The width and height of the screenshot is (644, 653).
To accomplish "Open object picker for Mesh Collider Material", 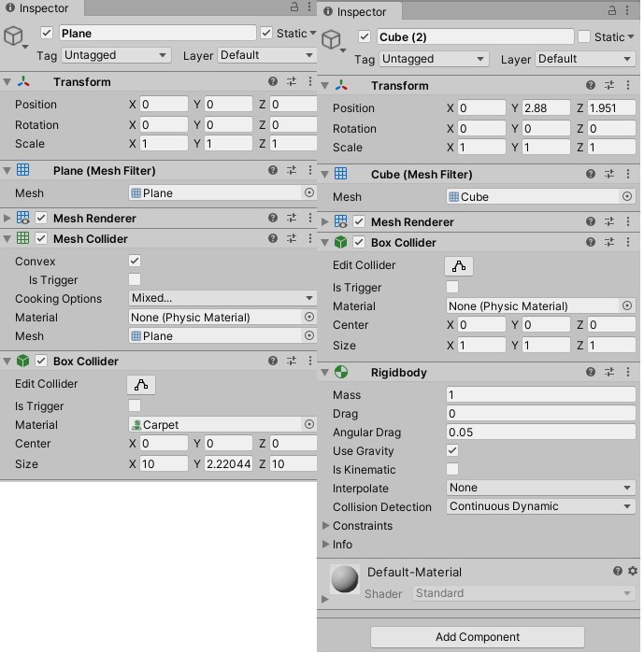I will [x=309, y=317].
